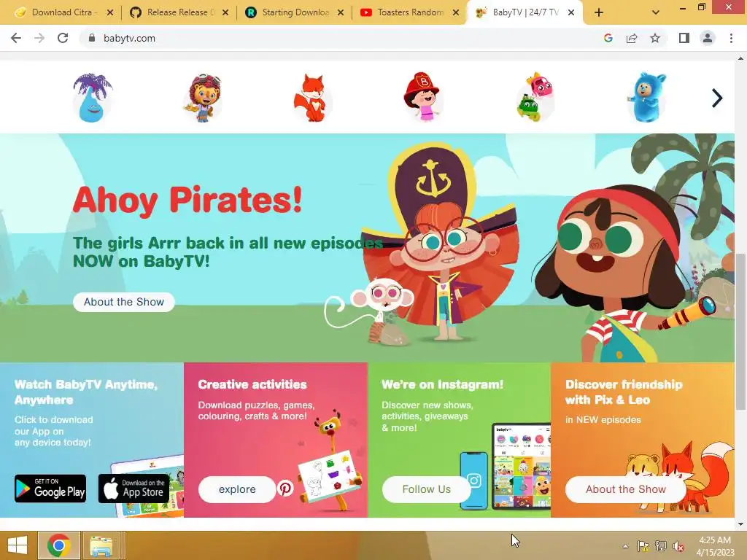747x560 pixels.
Task: Select the lion character with goggles
Action: (x=203, y=98)
